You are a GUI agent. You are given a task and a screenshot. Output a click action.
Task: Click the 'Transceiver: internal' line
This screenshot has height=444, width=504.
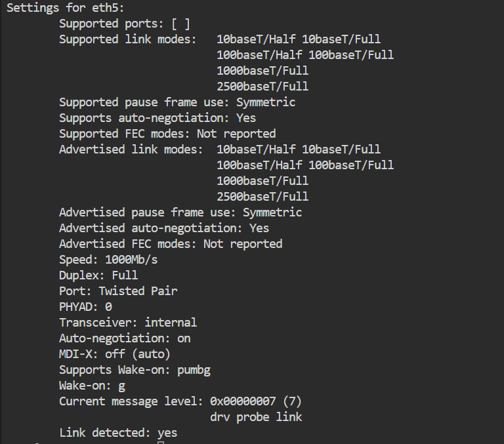(x=128, y=323)
